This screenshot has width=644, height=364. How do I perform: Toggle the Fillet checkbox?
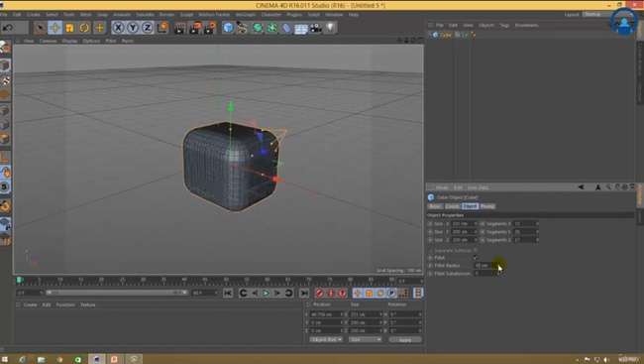coord(476,258)
